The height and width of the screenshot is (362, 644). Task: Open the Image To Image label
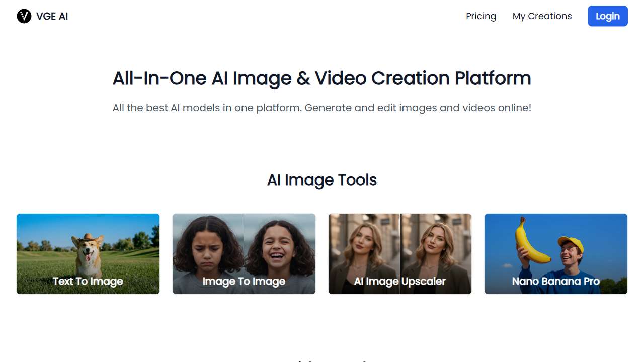[244, 281]
